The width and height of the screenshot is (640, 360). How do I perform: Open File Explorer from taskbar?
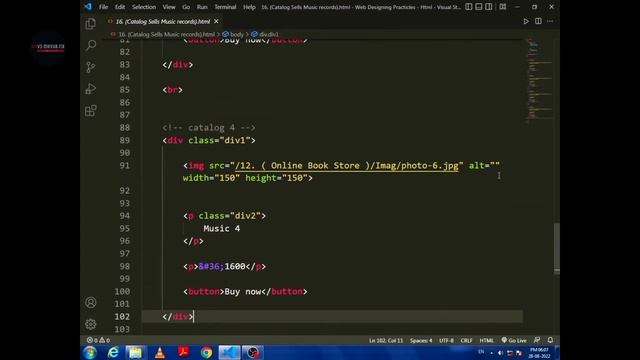click(x=136, y=352)
